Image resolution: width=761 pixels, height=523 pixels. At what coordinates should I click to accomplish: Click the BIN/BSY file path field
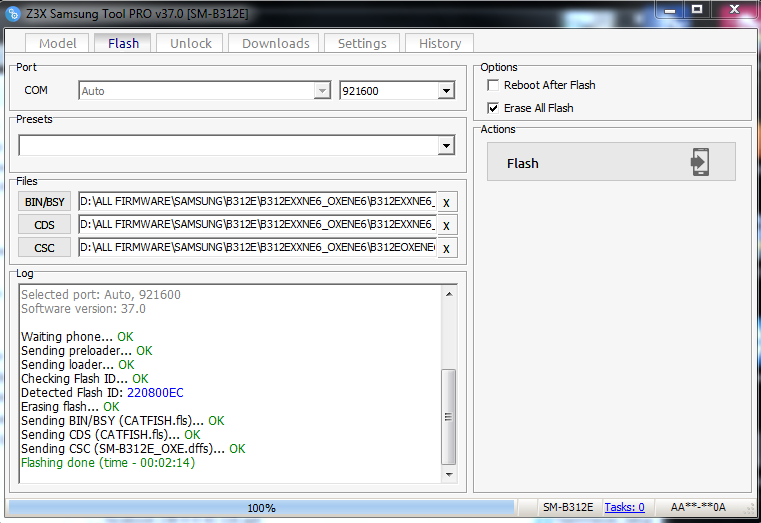pos(257,201)
